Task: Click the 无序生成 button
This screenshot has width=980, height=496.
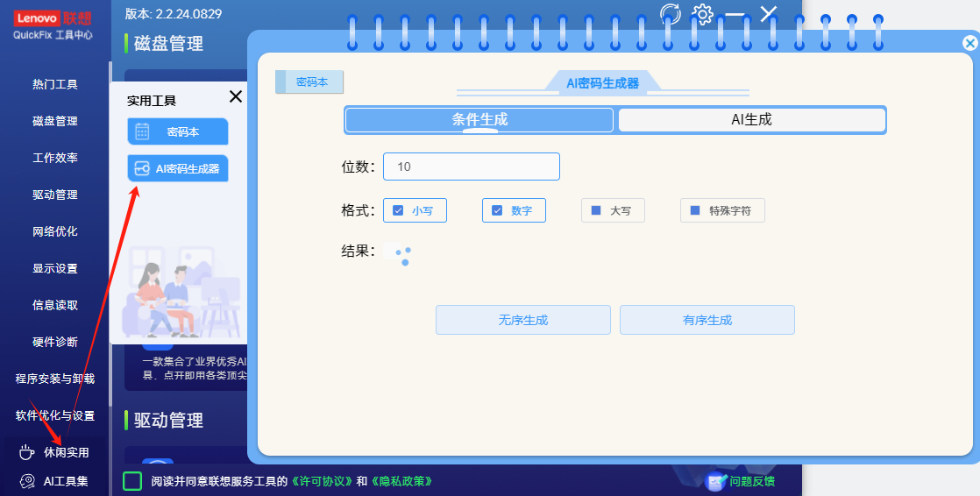Action: point(523,320)
